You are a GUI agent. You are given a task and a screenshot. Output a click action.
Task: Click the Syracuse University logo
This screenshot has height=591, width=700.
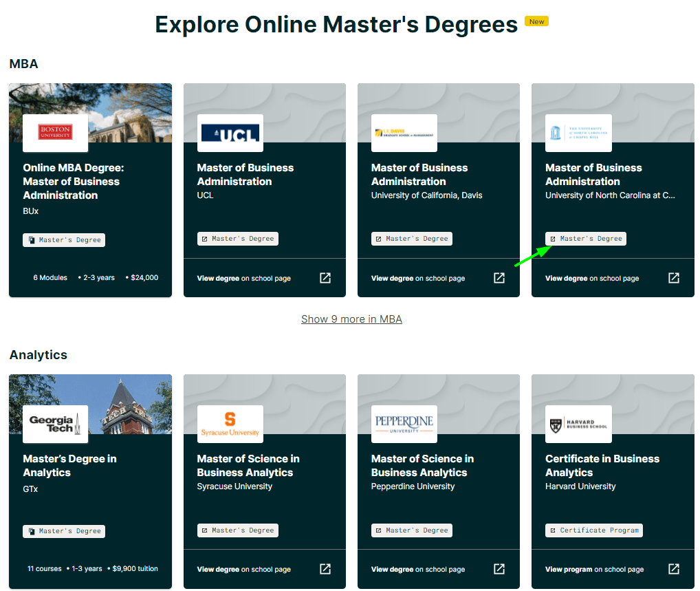[230, 424]
